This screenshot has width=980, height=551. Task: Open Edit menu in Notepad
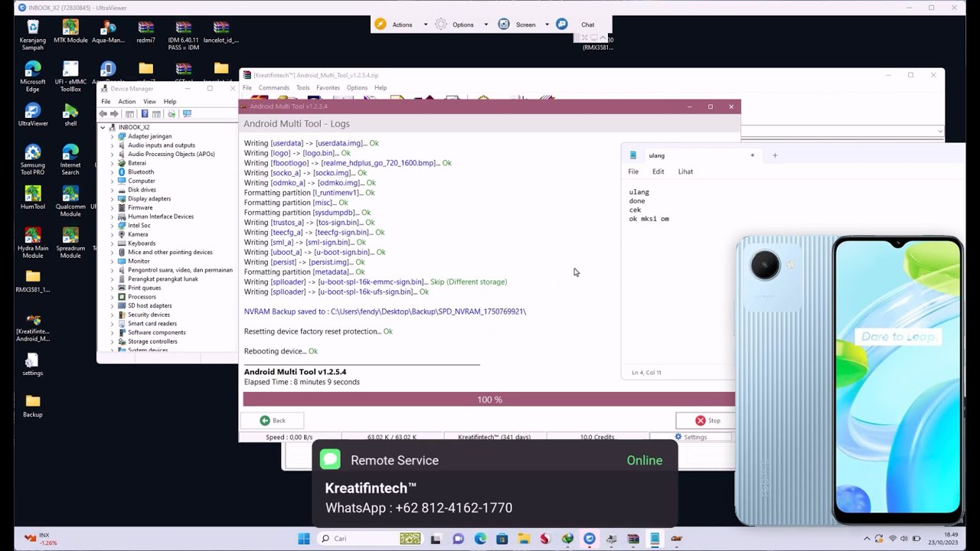click(658, 171)
